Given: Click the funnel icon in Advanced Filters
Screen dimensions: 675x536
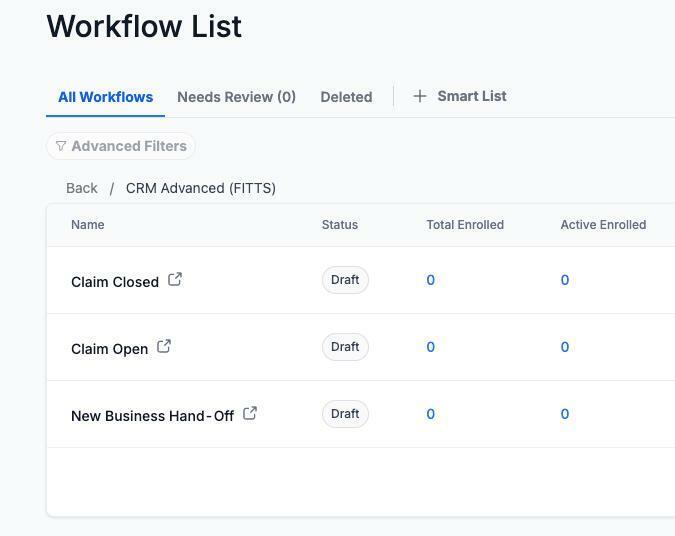Looking at the screenshot, I should click(61, 146).
